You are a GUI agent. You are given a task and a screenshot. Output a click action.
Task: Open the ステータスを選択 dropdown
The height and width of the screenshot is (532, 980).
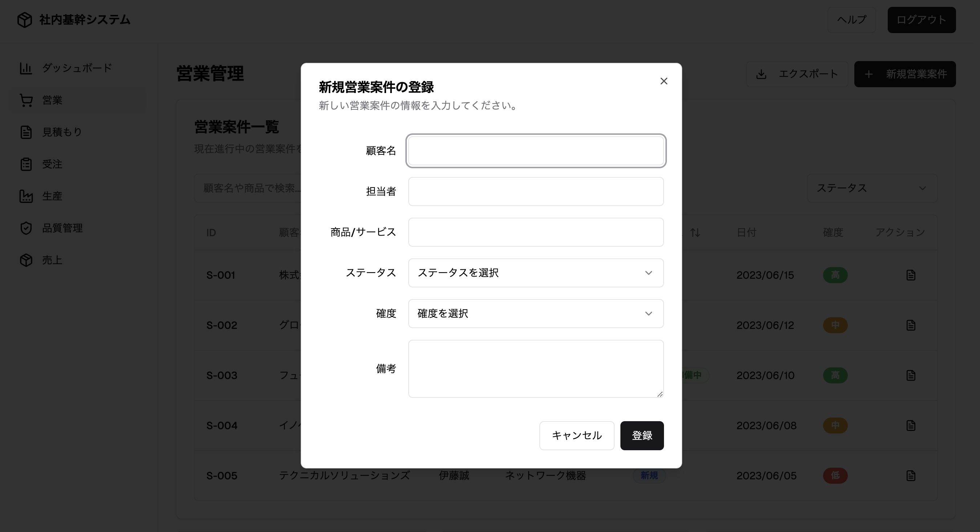pyautogui.click(x=536, y=273)
